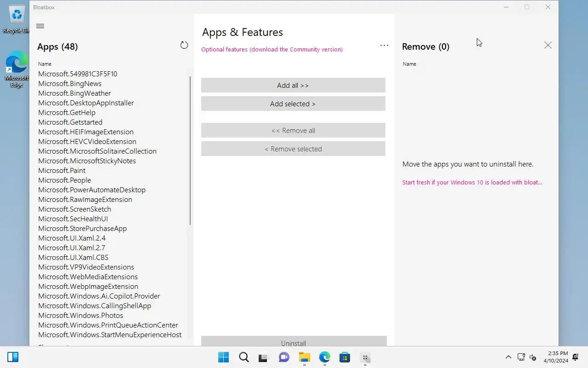This screenshot has height=368, width=588.
Task: Open the three-dot more options menu
Action: [384, 46]
